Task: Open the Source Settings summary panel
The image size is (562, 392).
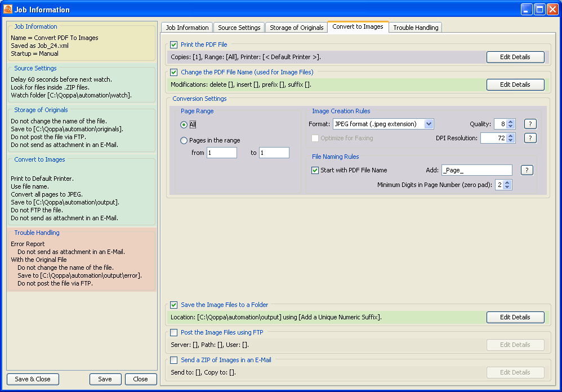Action: click(82, 84)
